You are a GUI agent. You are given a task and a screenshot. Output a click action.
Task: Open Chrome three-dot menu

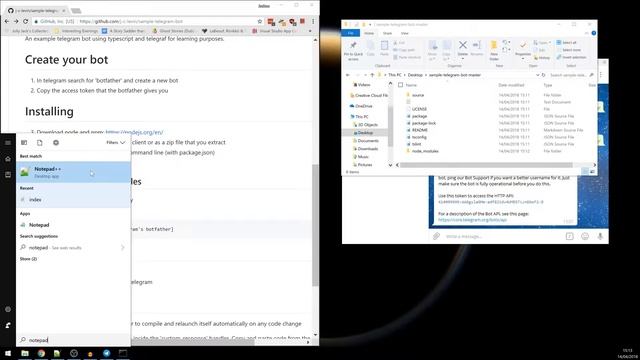313,21
